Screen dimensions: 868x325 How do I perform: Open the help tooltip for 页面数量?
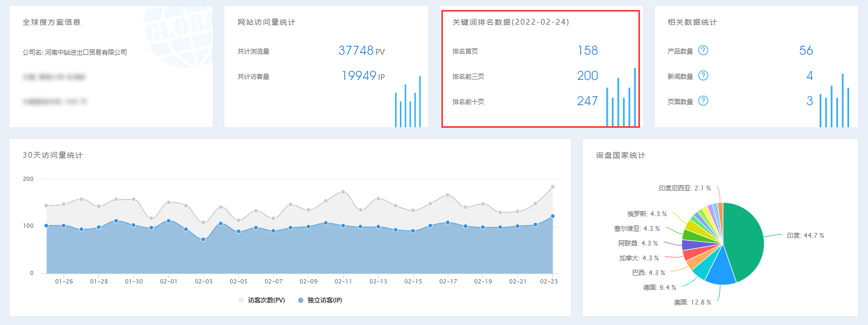point(703,101)
